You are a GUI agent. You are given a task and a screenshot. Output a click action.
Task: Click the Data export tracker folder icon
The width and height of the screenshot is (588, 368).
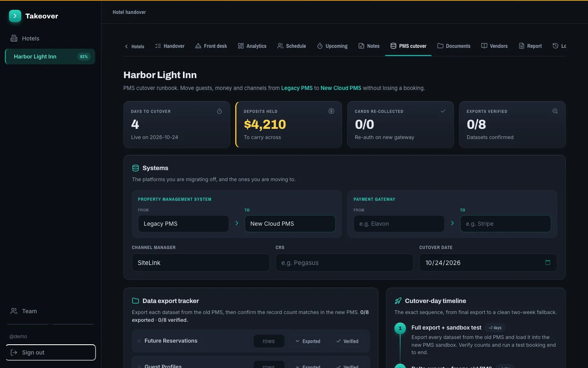[136, 301]
